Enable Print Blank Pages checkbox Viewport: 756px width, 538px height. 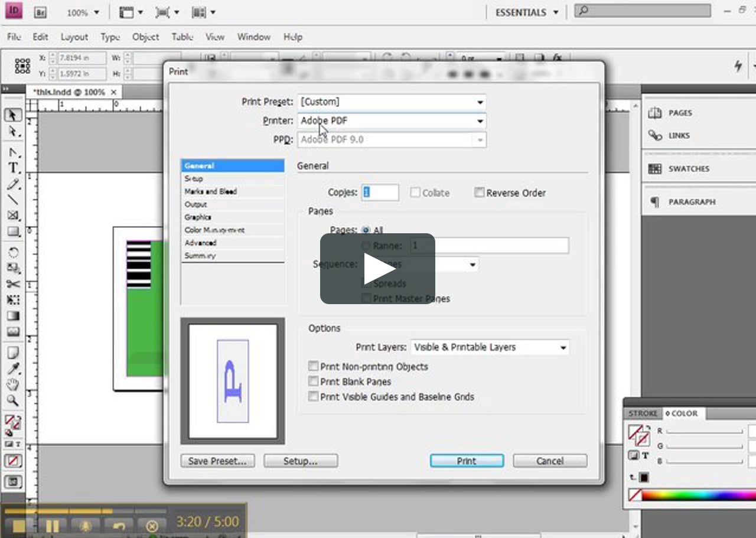click(x=314, y=382)
